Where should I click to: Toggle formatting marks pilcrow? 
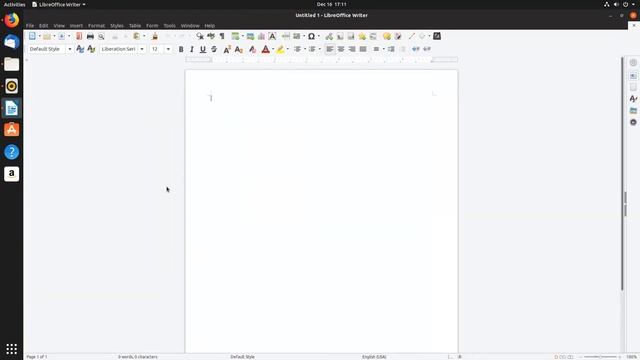[222, 36]
